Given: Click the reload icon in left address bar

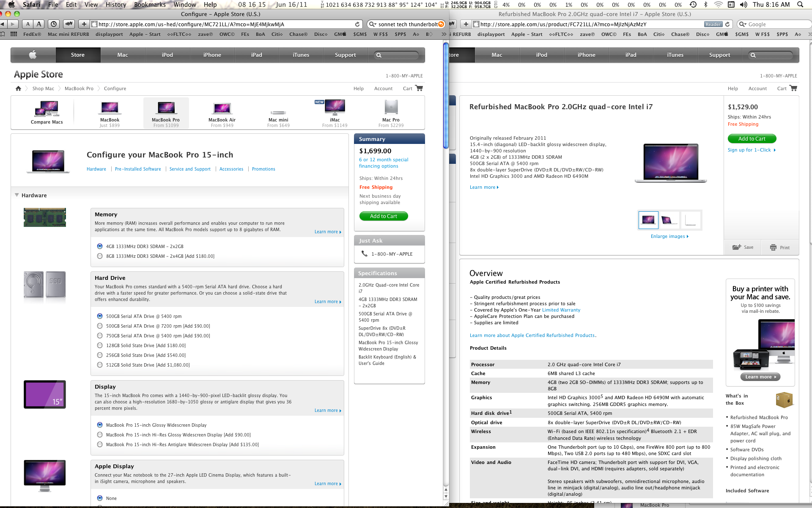Looking at the screenshot, I should [x=357, y=24].
